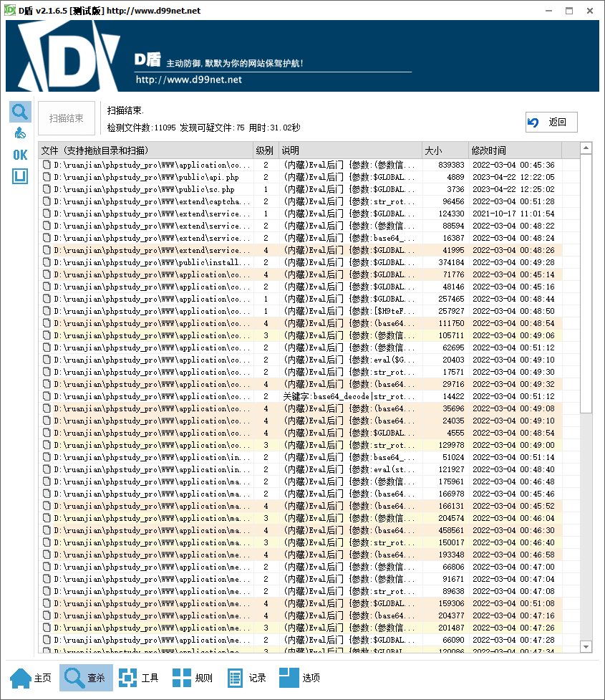Select file icon of the 20403-size row
605x700 pixels.
pyautogui.click(x=47, y=360)
